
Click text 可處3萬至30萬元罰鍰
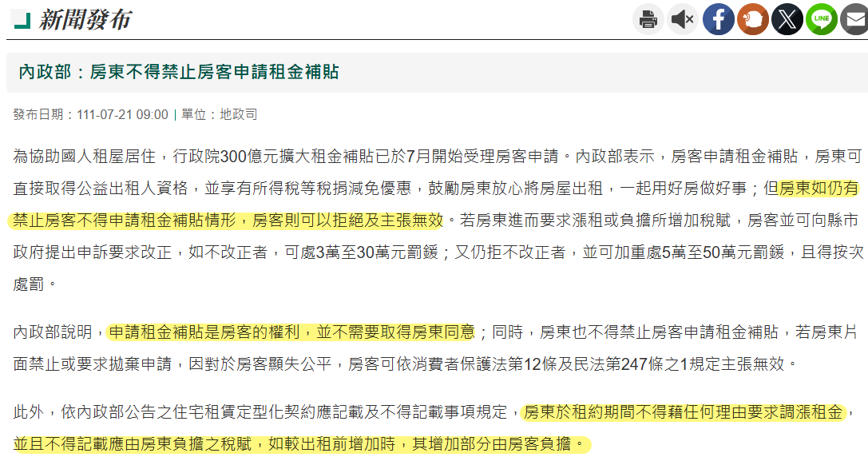362,252
